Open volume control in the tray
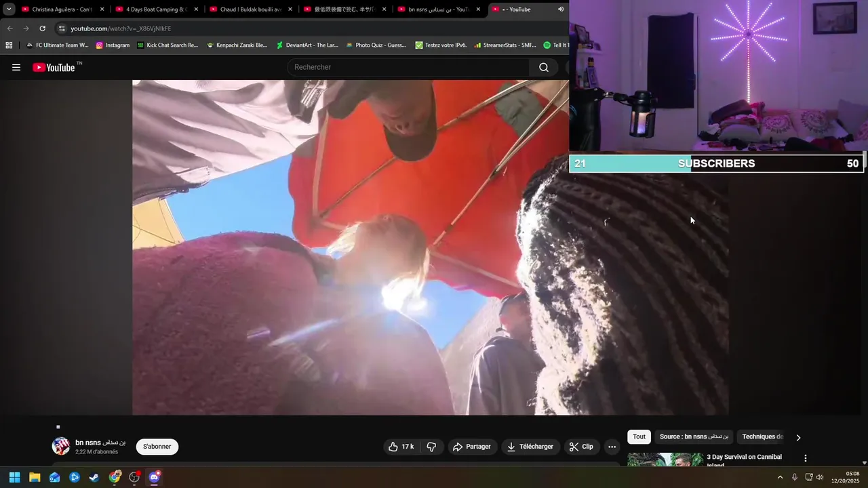The width and height of the screenshot is (868, 488). pos(820,477)
